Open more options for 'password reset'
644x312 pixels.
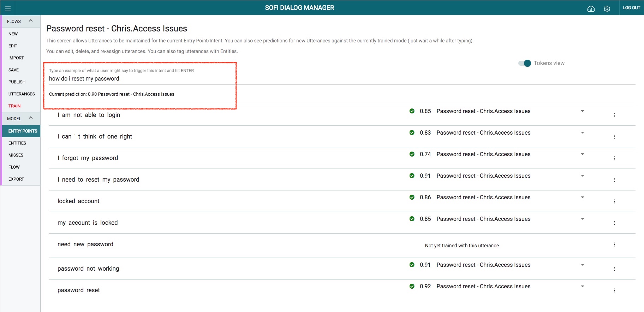click(614, 290)
